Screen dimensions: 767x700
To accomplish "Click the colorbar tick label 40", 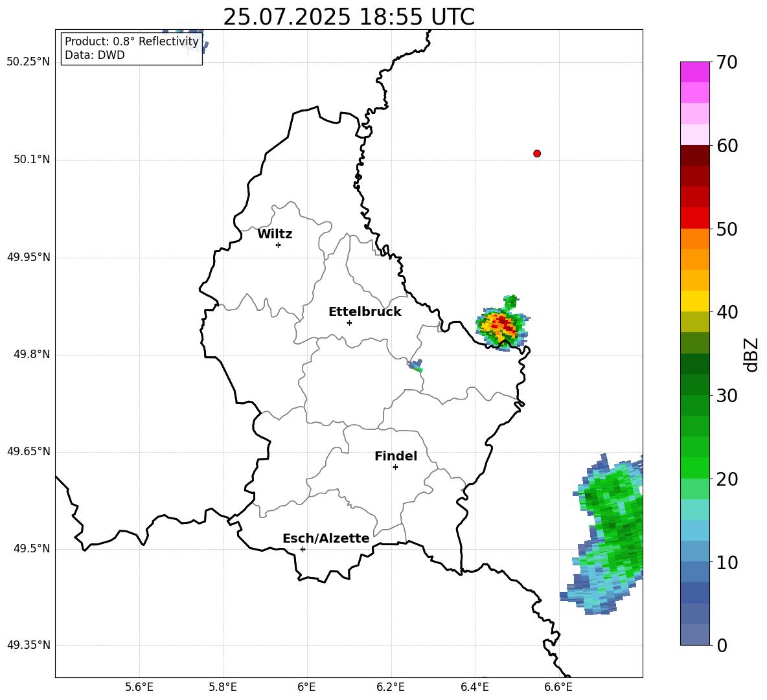I will point(727,312).
